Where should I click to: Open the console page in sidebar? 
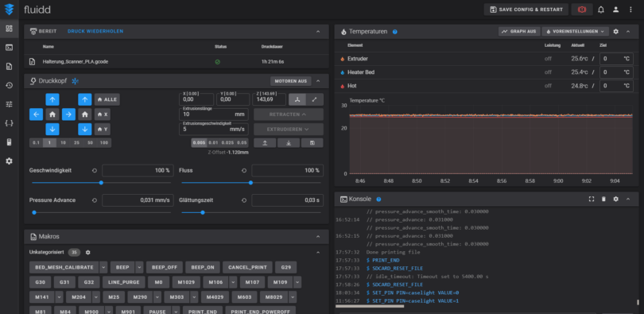coord(9,47)
